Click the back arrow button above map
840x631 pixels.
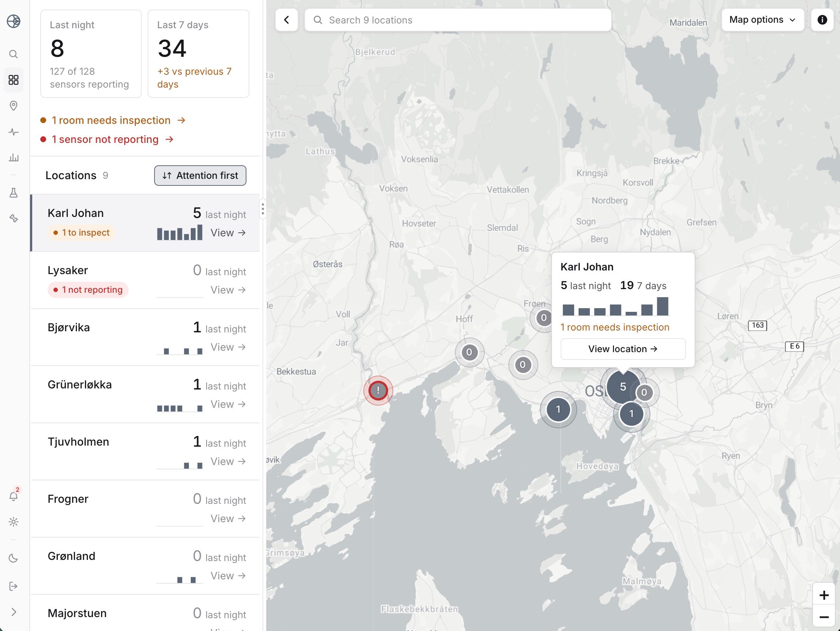[287, 20]
